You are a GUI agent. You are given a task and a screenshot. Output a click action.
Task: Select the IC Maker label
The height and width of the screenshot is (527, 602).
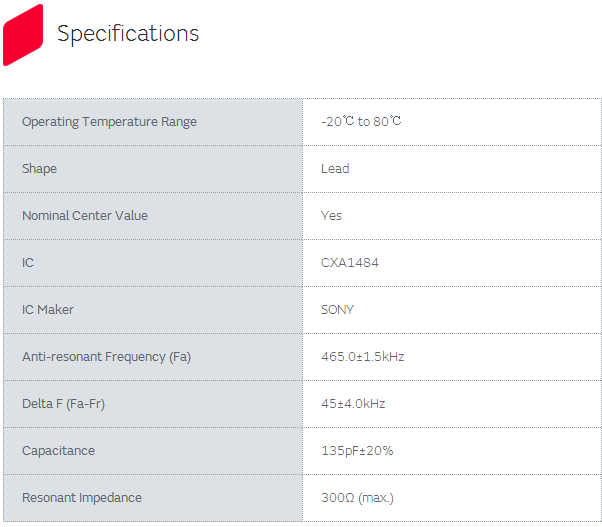tap(48, 310)
